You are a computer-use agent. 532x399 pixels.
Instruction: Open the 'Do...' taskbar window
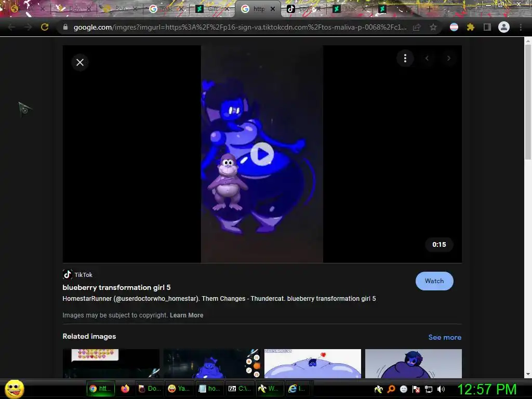150,389
